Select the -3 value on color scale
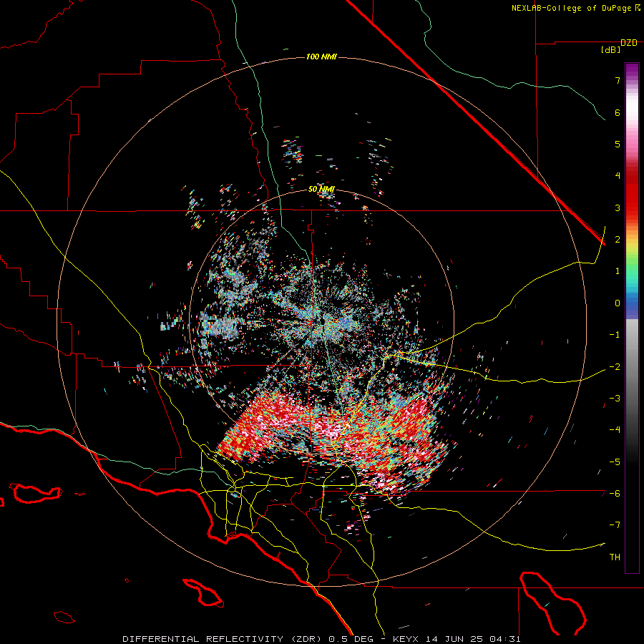This screenshot has height=644, width=644. click(x=615, y=399)
